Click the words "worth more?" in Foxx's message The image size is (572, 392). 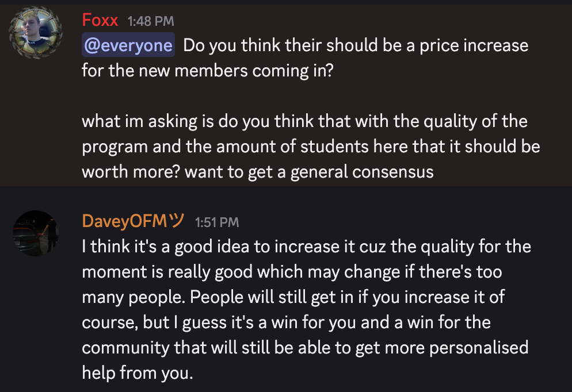tap(132, 172)
